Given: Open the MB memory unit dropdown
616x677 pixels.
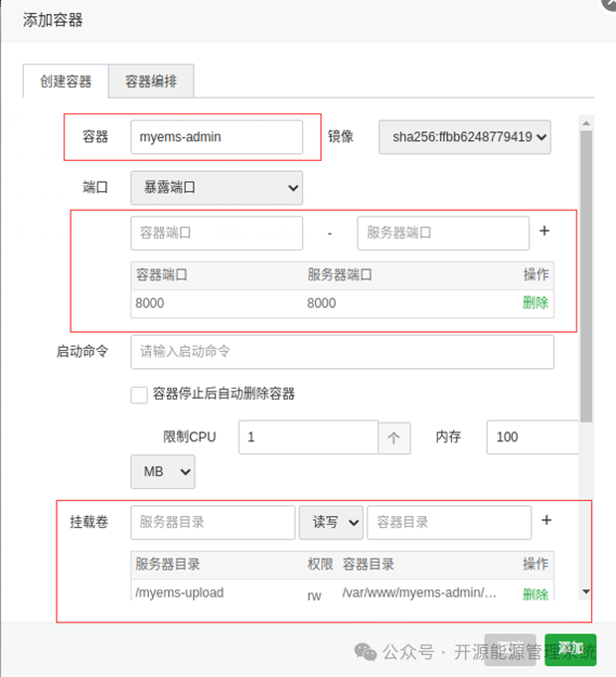Looking at the screenshot, I should pos(163,471).
